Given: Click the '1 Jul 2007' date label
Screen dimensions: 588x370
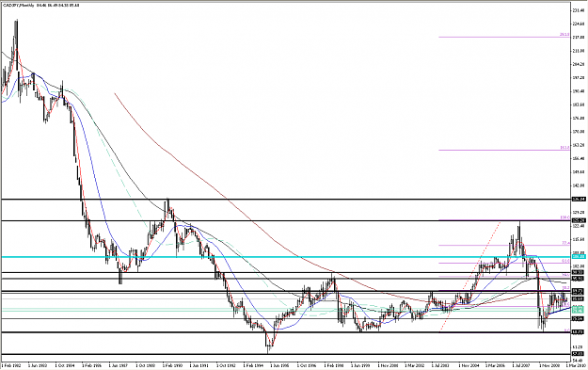Looking at the screenshot, I should click(522, 364).
